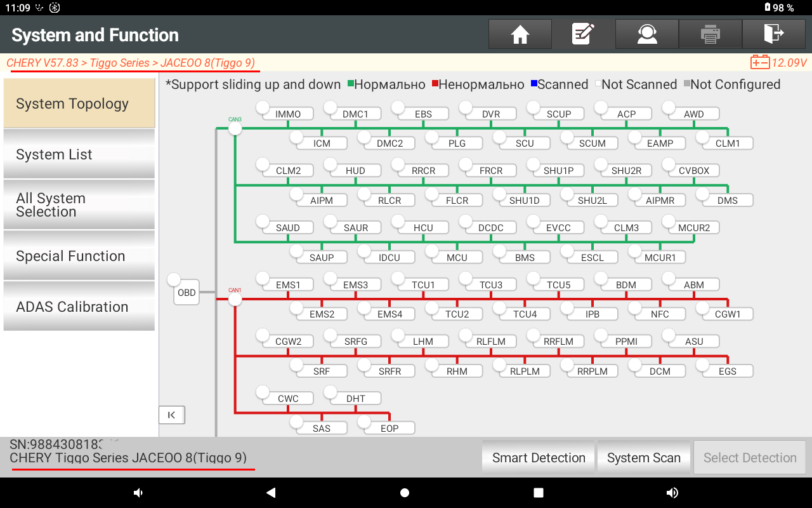Screen dimensions: 812x508
Task: Run a System Scan
Action: (643, 458)
